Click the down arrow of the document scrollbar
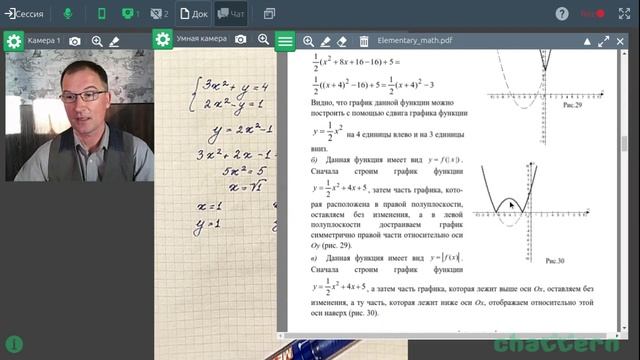Screen dimensions: 640x360 (x=624, y=328)
